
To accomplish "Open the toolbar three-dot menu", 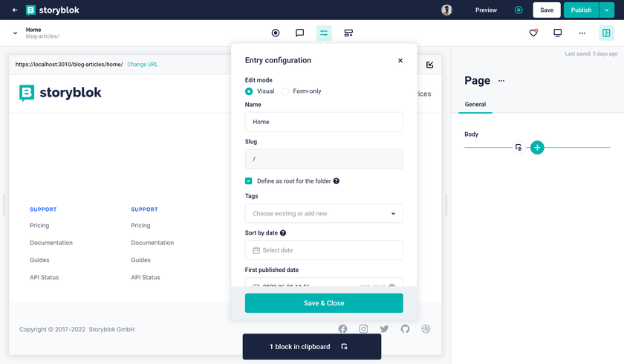I will [582, 33].
